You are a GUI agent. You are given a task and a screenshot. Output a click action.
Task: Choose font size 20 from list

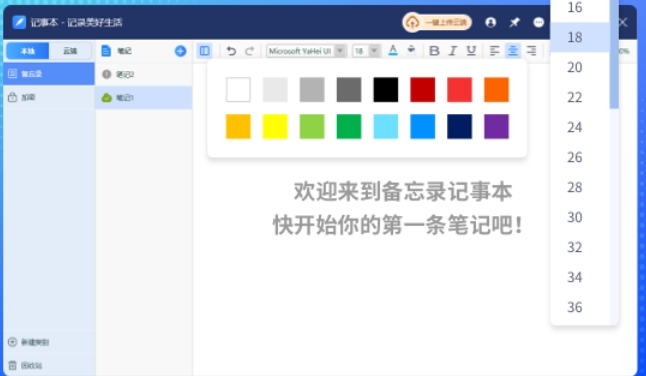580,67
